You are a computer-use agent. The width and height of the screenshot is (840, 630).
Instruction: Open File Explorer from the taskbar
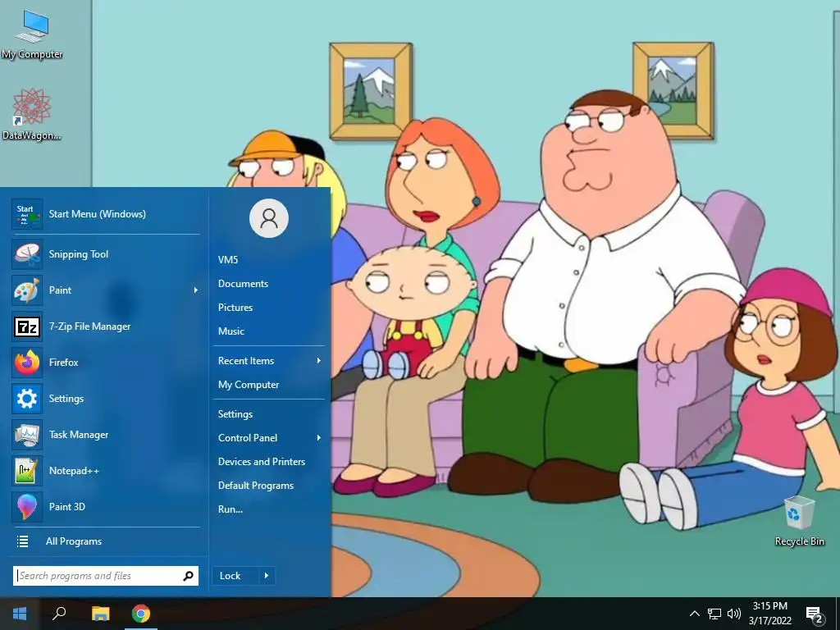tap(100, 614)
